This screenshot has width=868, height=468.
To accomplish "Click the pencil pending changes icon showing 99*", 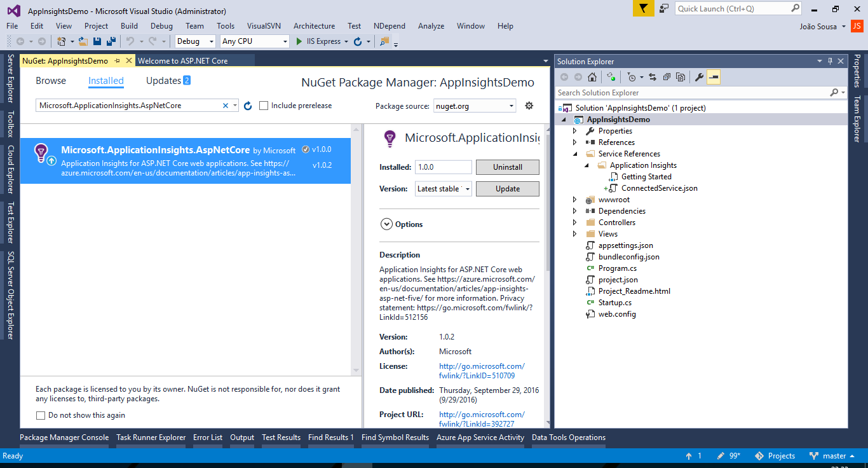I will click(721, 456).
